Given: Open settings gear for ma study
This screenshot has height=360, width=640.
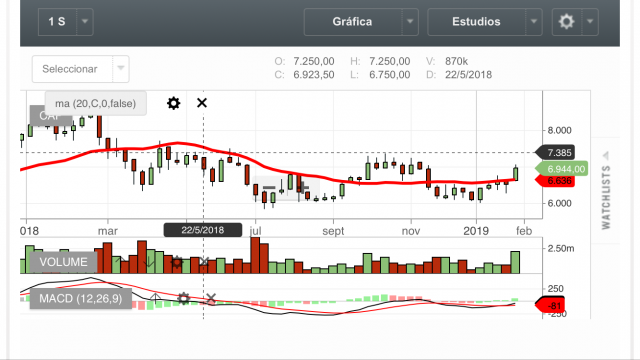Looking at the screenshot, I should 173,103.
